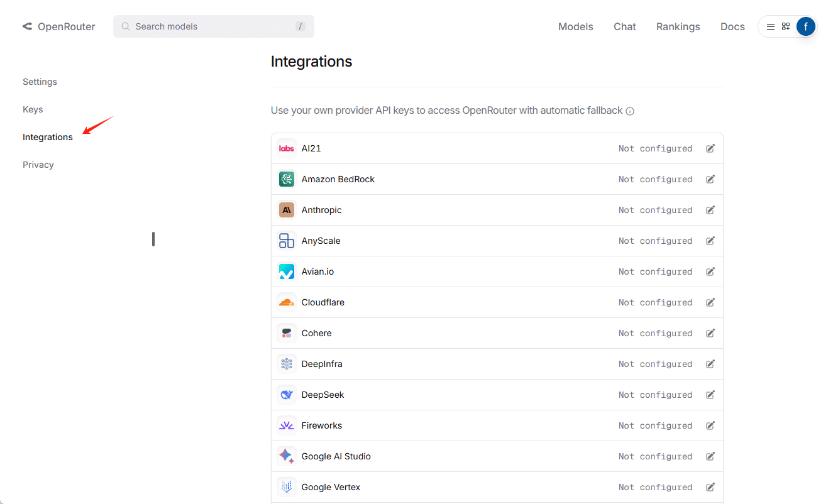Edit the Anthropic integration key
Viewport: 833px width, 504px height.
710,210
